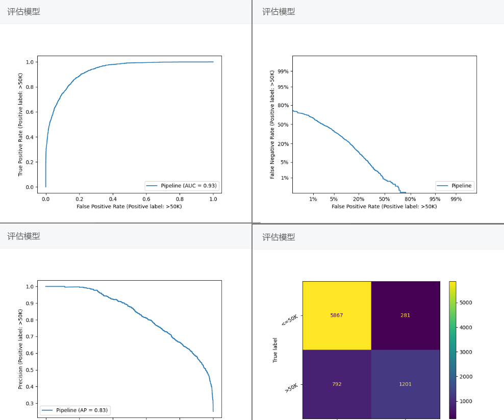Select the >50K row label on the confusion matrix
Screen dimensions: 504x420
291,387
